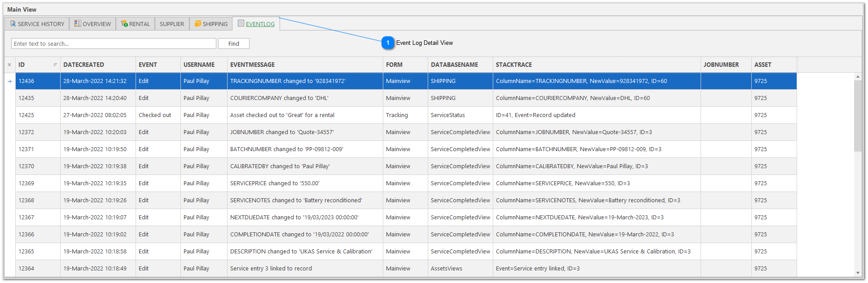Sort by DATECREATED column header
The height and width of the screenshot is (283, 868).
pos(98,65)
